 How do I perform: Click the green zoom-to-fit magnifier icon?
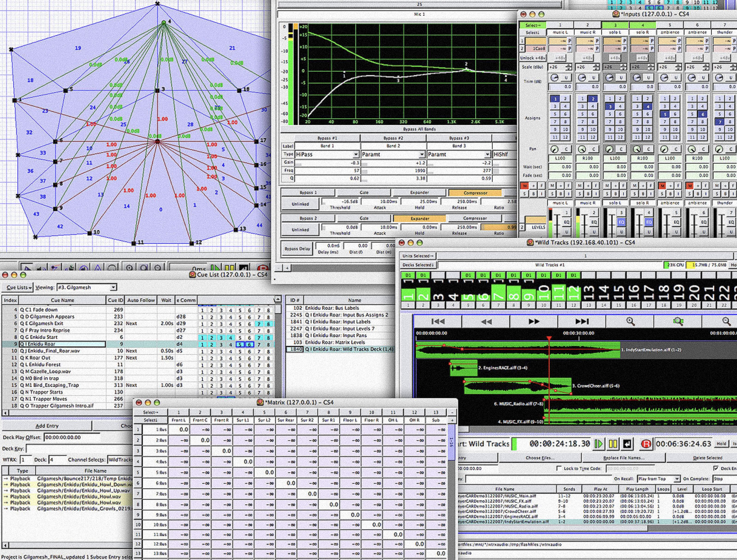(x=678, y=321)
